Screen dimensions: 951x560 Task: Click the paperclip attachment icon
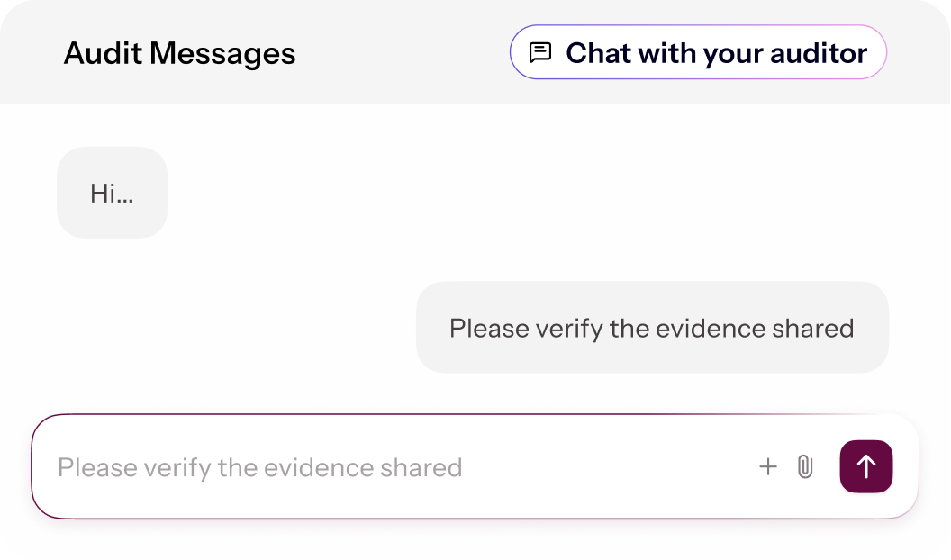pyautogui.click(x=805, y=466)
